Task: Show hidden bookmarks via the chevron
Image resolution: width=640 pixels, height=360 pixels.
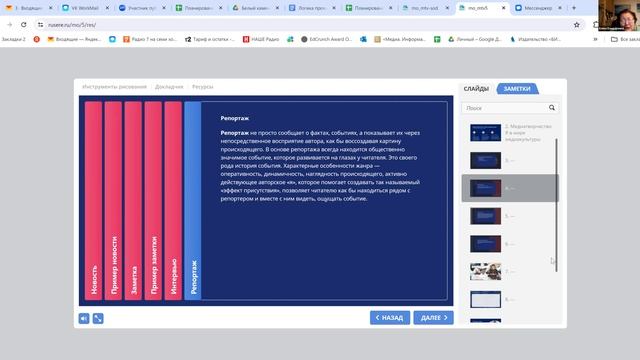Action: click(x=595, y=39)
